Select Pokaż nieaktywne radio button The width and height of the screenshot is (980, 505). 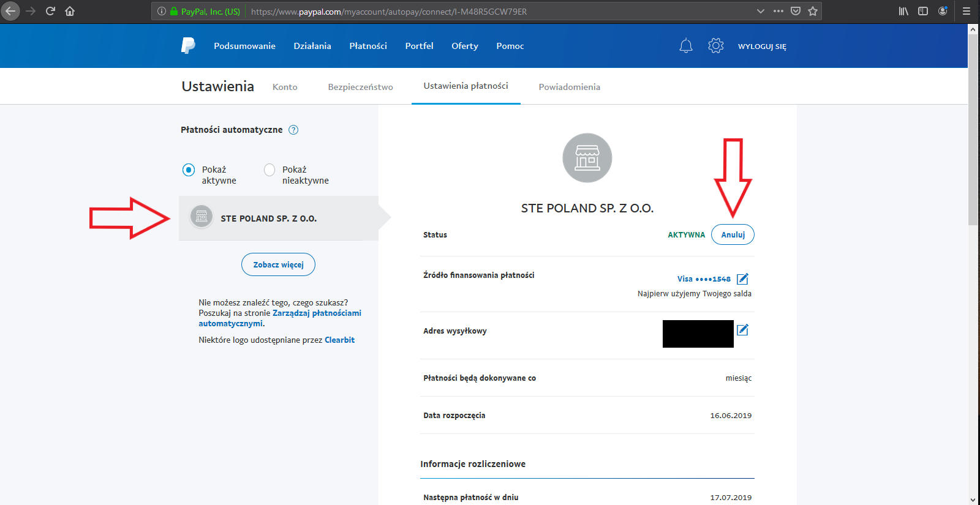(269, 170)
